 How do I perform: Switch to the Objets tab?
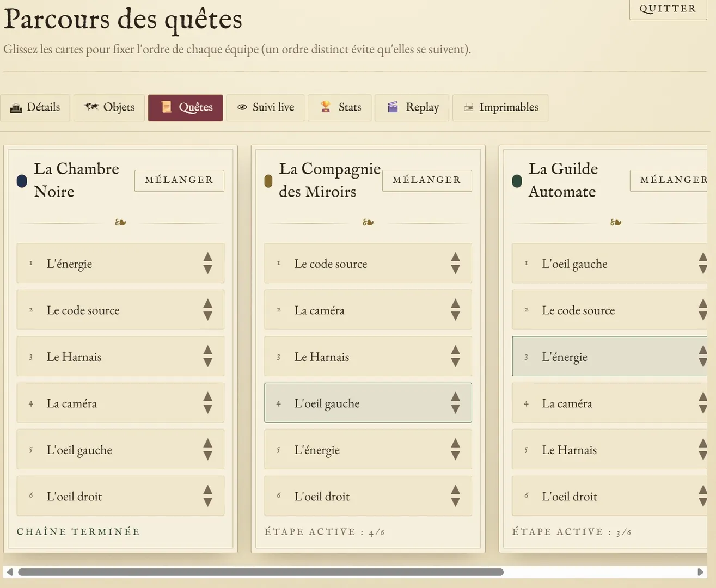pos(109,108)
